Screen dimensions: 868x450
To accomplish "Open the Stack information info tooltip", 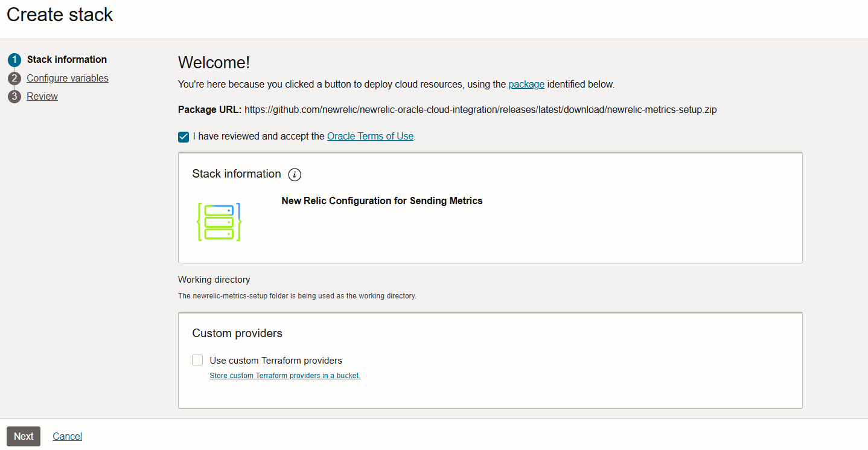I will click(x=295, y=175).
